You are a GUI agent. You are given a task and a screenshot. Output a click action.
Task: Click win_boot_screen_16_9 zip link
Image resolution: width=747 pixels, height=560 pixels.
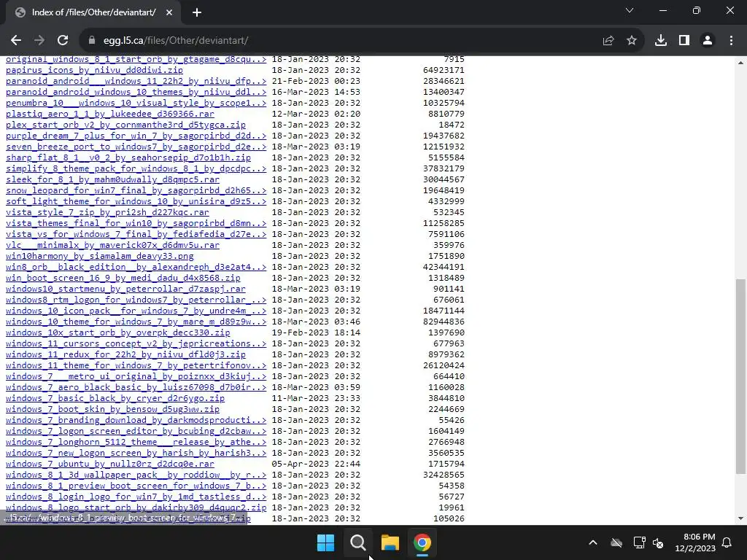123,278
